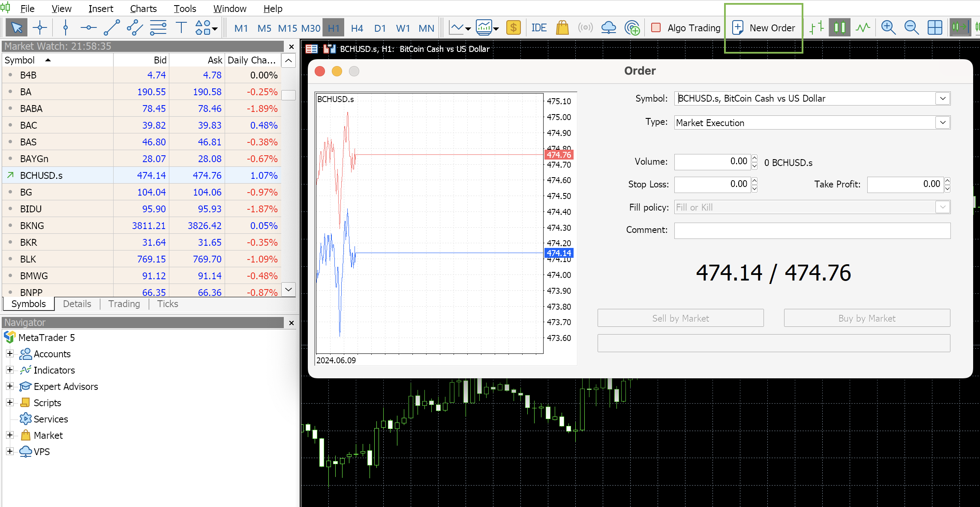Switch chart to candlestick view
980x507 pixels.
pos(839,27)
